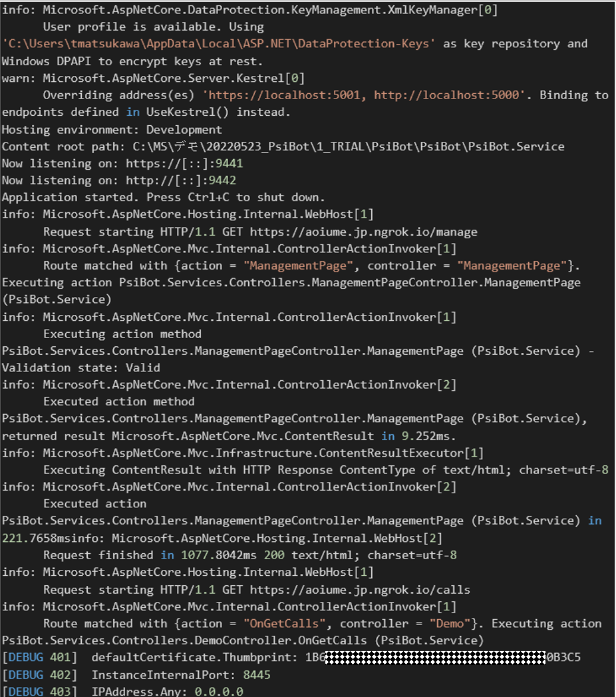Click the DEBUG 402 log tag

click(x=39, y=675)
